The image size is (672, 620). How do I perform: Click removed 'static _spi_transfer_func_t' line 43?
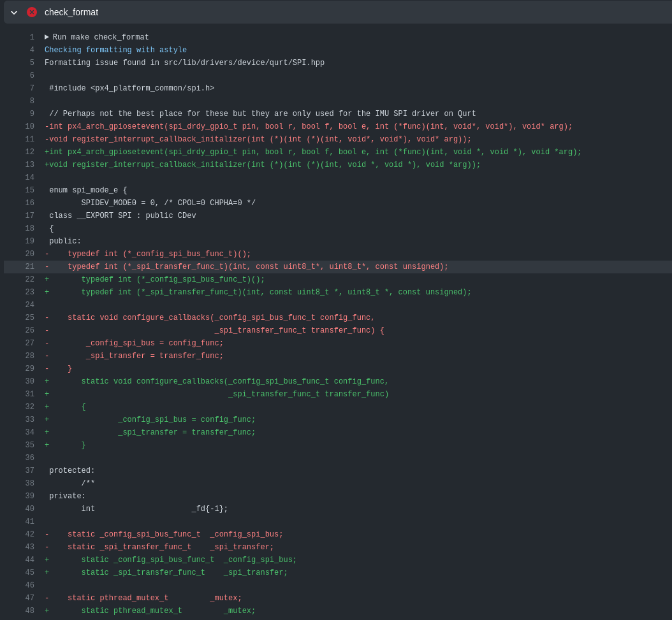click(x=159, y=547)
